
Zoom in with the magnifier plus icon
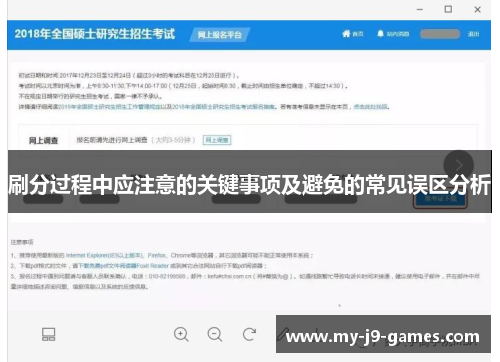pos(181,334)
